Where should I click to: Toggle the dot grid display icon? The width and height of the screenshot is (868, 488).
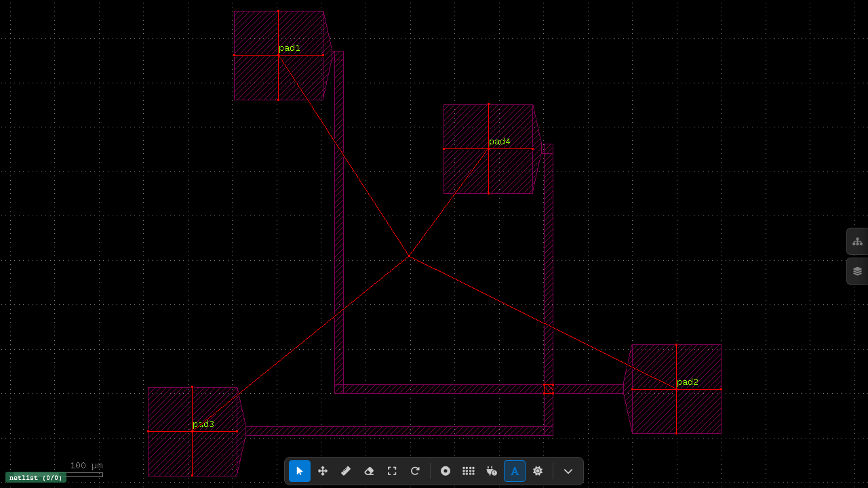469,471
